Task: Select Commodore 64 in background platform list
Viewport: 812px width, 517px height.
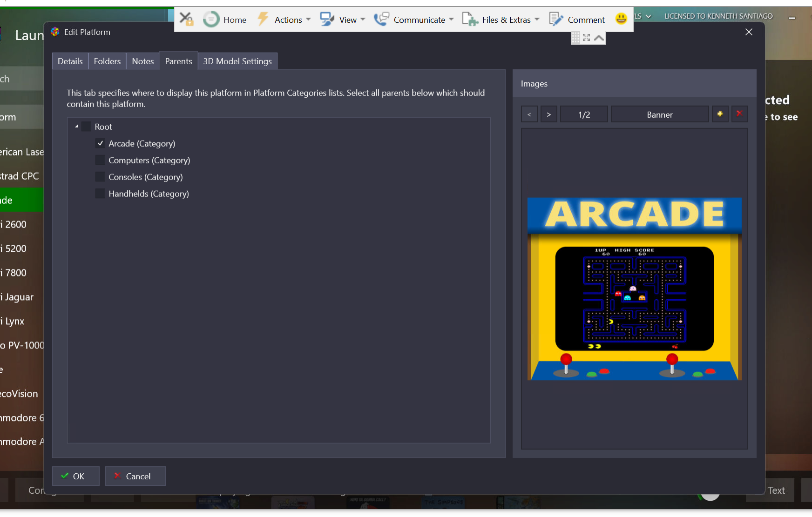Action: tap(21, 418)
